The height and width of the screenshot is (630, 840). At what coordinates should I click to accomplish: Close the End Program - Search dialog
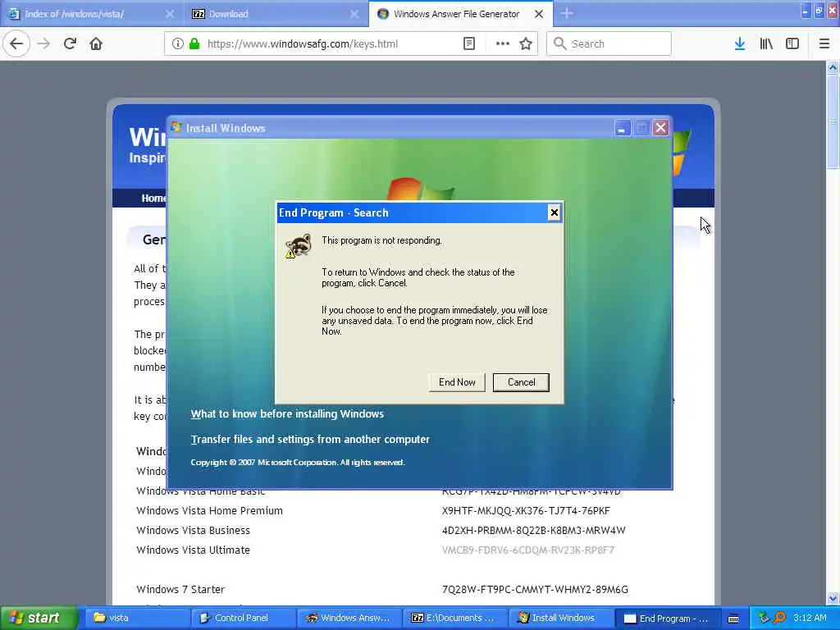pos(554,212)
